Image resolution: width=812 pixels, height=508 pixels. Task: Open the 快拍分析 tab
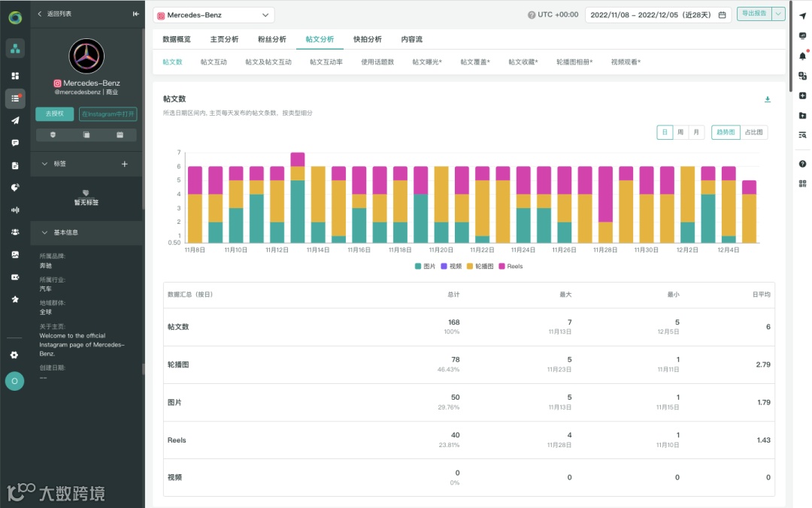[368, 39]
